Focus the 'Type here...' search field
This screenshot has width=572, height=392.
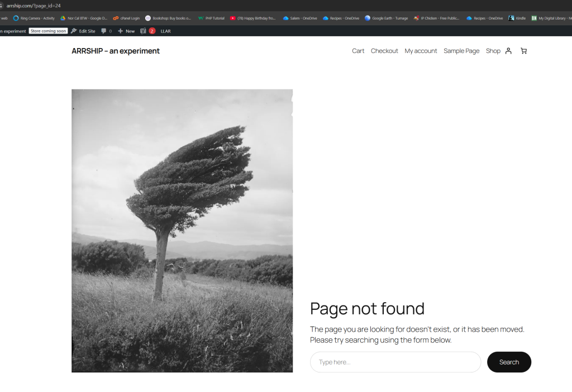coord(395,362)
